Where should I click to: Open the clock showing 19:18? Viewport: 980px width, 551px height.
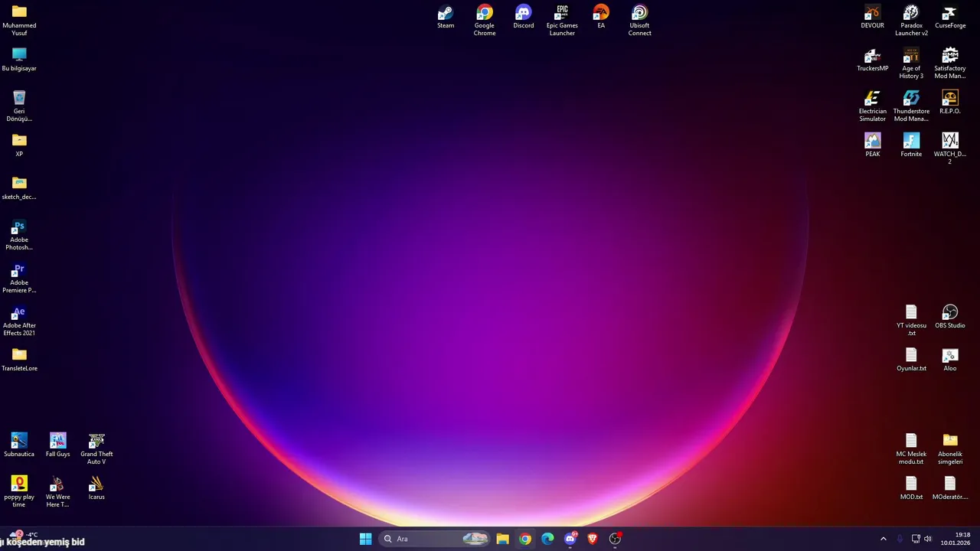955,539
